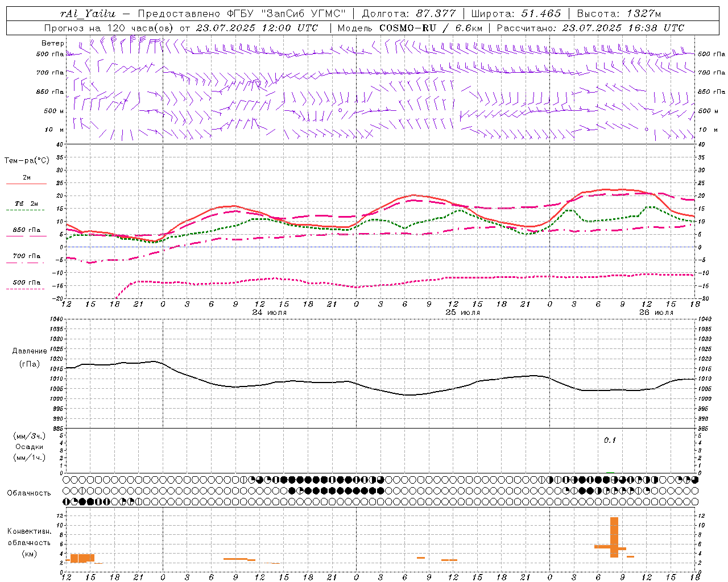Click the Модель COSMO-RU / 6.6км label
Viewport: 728px width, 582px height.
pos(410,28)
